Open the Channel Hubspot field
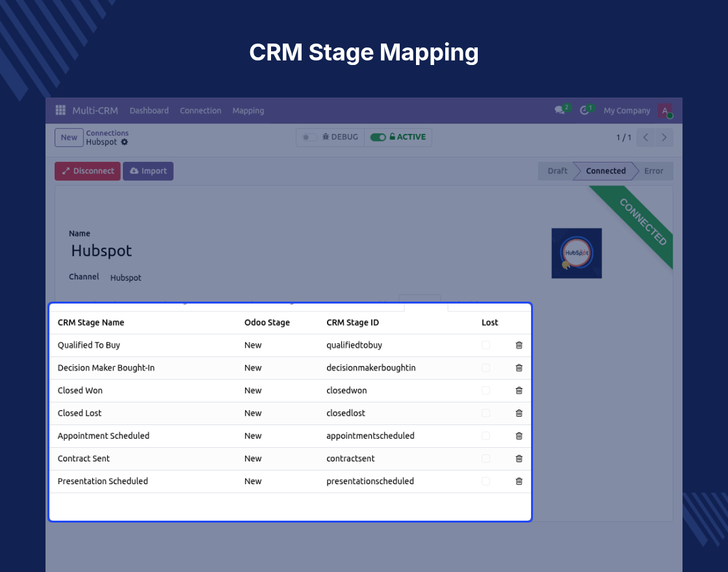The height and width of the screenshot is (572, 728). [x=126, y=278]
